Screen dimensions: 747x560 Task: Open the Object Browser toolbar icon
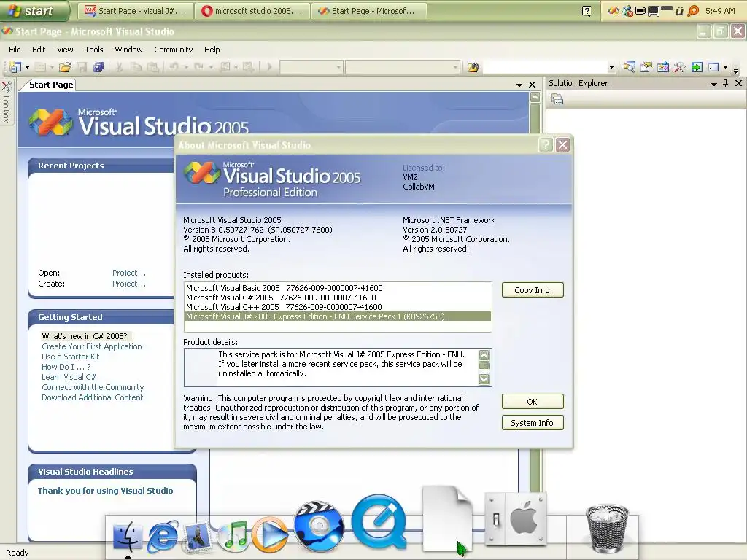[662, 67]
